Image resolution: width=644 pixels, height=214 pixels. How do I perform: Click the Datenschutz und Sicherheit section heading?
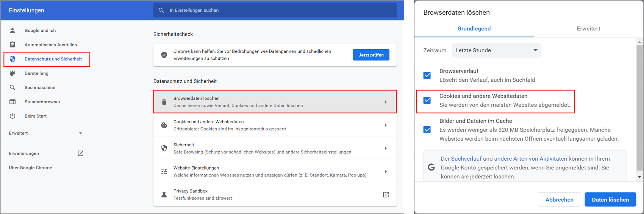click(185, 81)
